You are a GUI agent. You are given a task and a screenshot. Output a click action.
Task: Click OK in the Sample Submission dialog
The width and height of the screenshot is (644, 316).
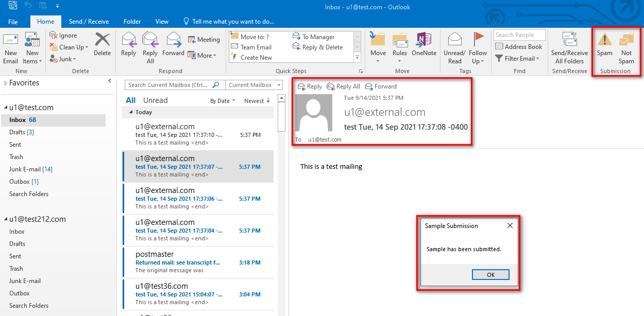pyautogui.click(x=490, y=274)
